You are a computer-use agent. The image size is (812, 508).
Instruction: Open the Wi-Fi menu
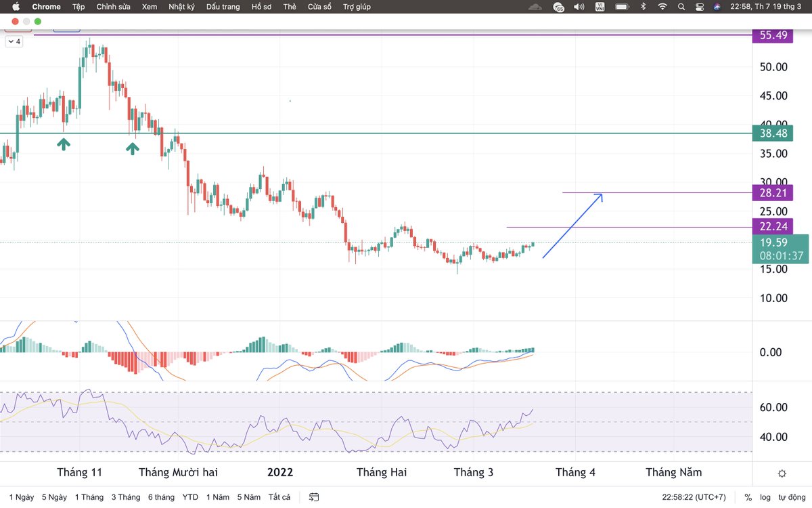[662, 7]
